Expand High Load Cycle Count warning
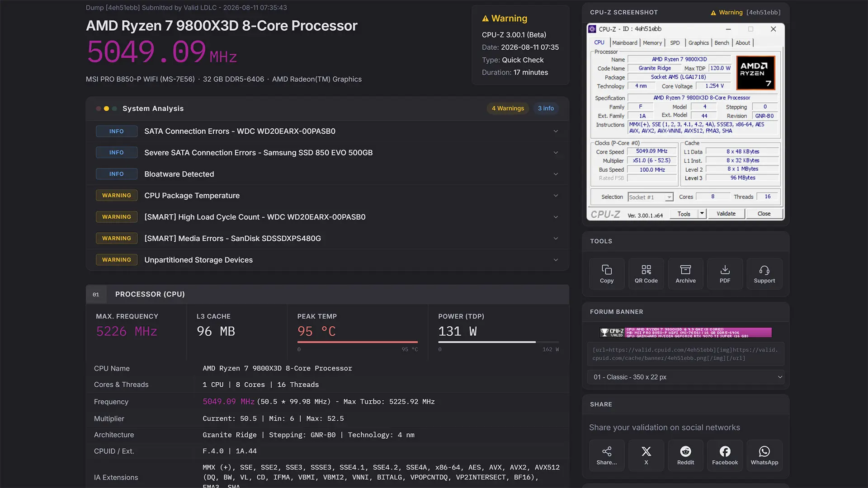868x488 pixels. [x=327, y=217]
